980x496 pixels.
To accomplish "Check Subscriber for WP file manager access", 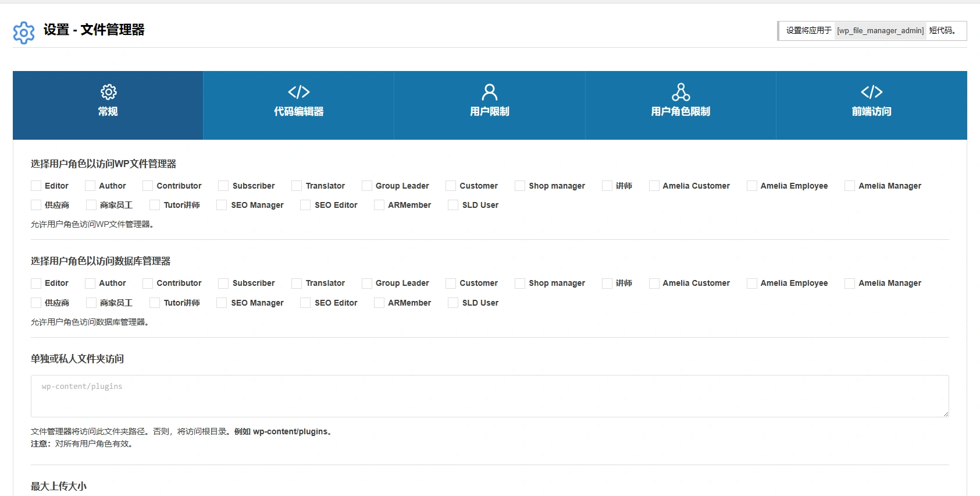I will click(223, 186).
